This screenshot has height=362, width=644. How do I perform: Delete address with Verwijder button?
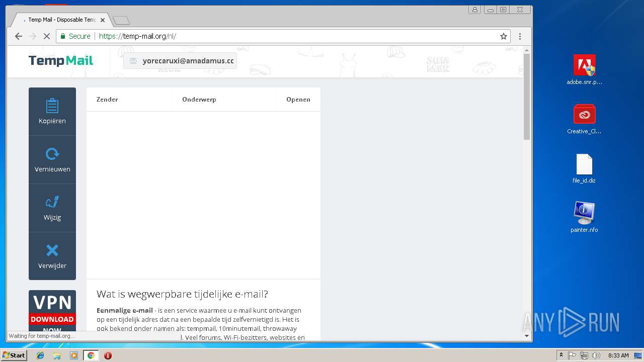(52, 256)
